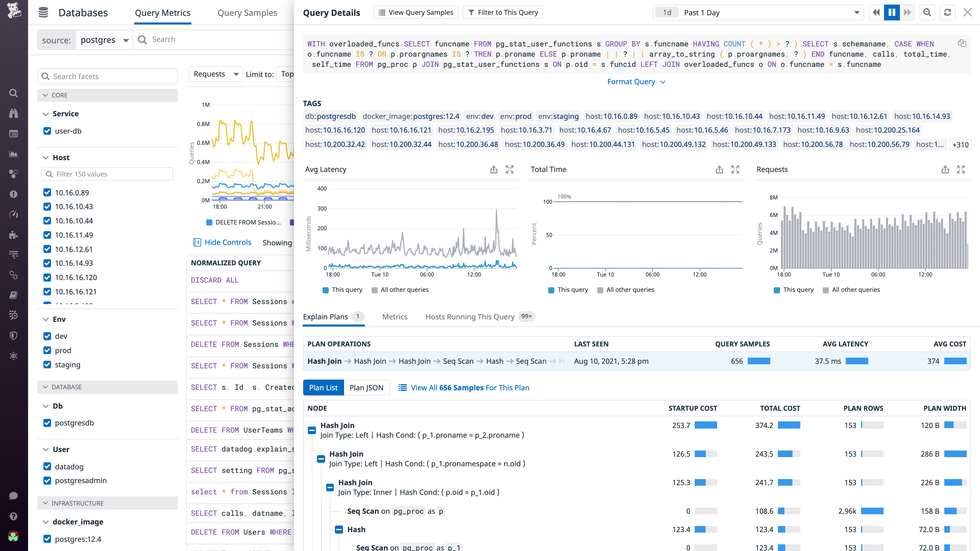Refresh data using the circular refresh icon

[948, 12]
